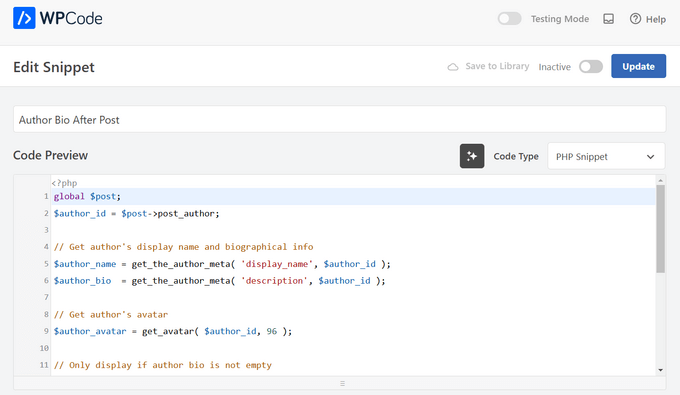Click line 1 'global $post;'
Screen dimensions: 680x395
pos(87,196)
